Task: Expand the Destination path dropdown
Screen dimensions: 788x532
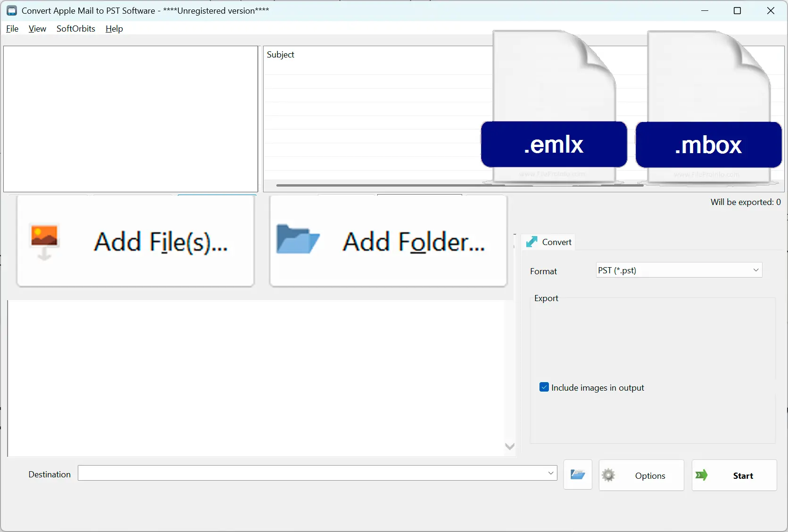Action: [x=551, y=473]
